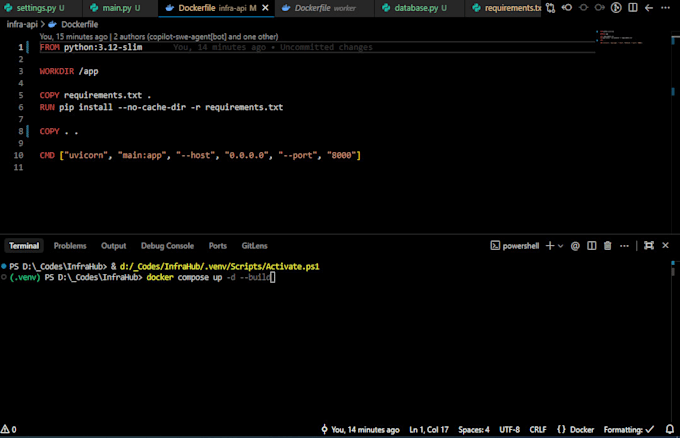
Task: Click the CMD uvicorn line
Action: pos(200,155)
